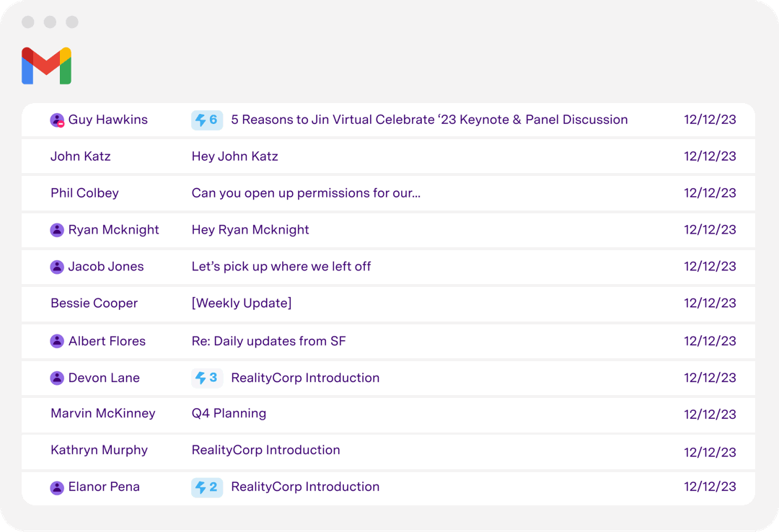The height and width of the screenshot is (532, 779).
Task: Select Kathryn Murphy's RealityCorp Introduction row
Action: pos(265,450)
